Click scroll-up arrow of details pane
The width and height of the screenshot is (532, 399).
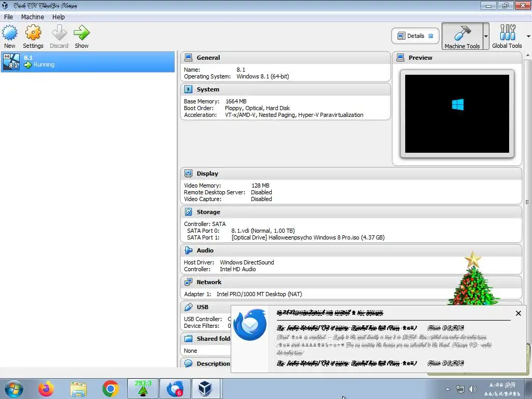[x=528, y=55]
